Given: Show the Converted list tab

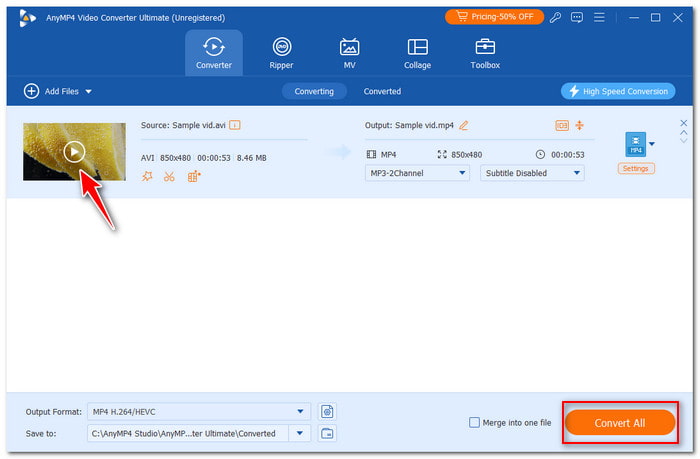Looking at the screenshot, I should coord(382,91).
